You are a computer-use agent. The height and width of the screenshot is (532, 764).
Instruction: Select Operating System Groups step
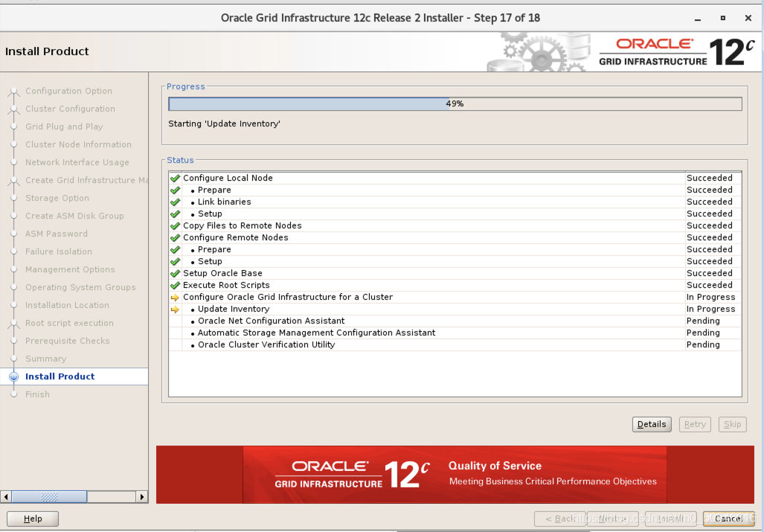(x=80, y=287)
